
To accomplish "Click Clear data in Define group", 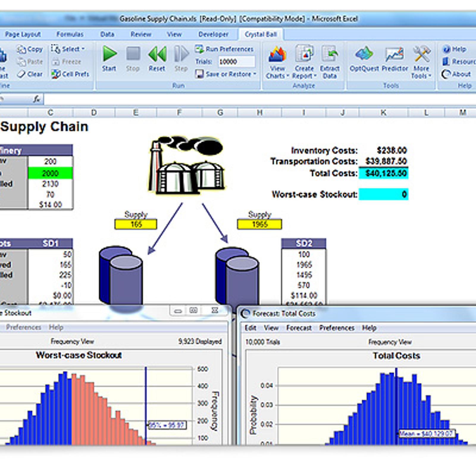I will (x=30, y=74).
